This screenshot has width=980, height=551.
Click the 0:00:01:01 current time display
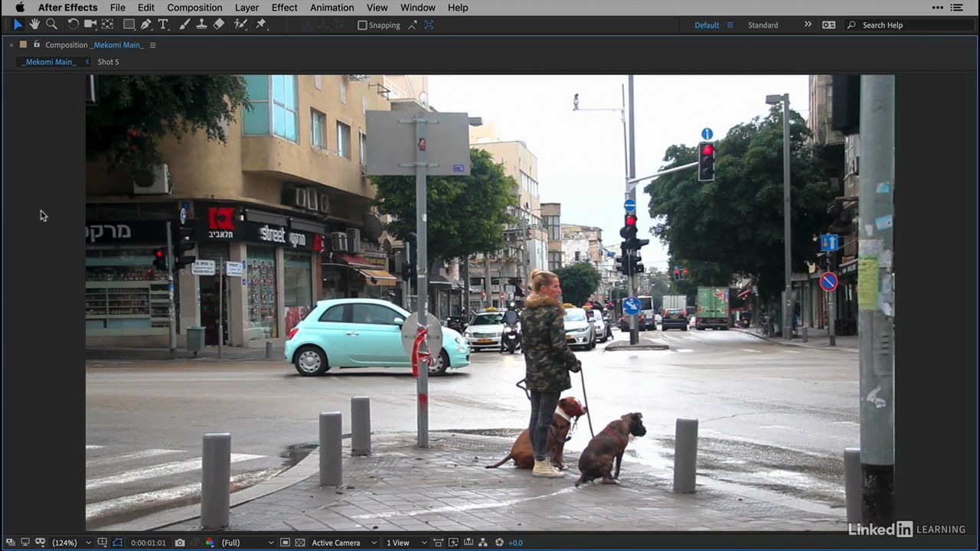[148, 543]
